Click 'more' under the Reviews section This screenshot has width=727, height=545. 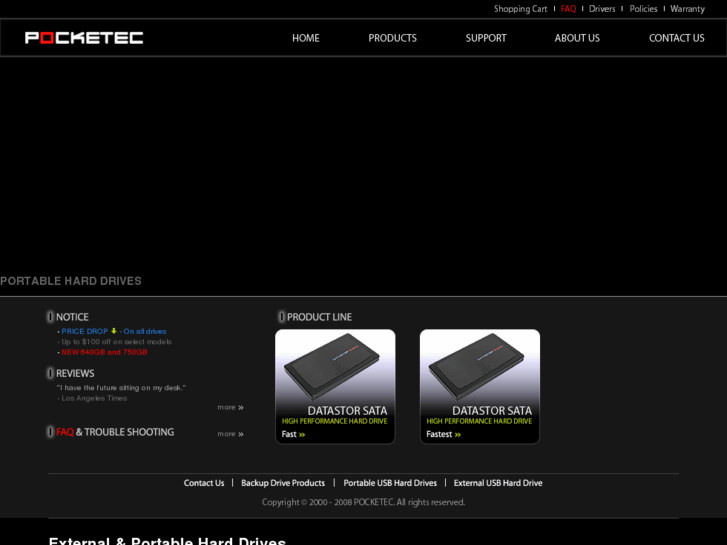pyautogui.click(x=230, y=407)
